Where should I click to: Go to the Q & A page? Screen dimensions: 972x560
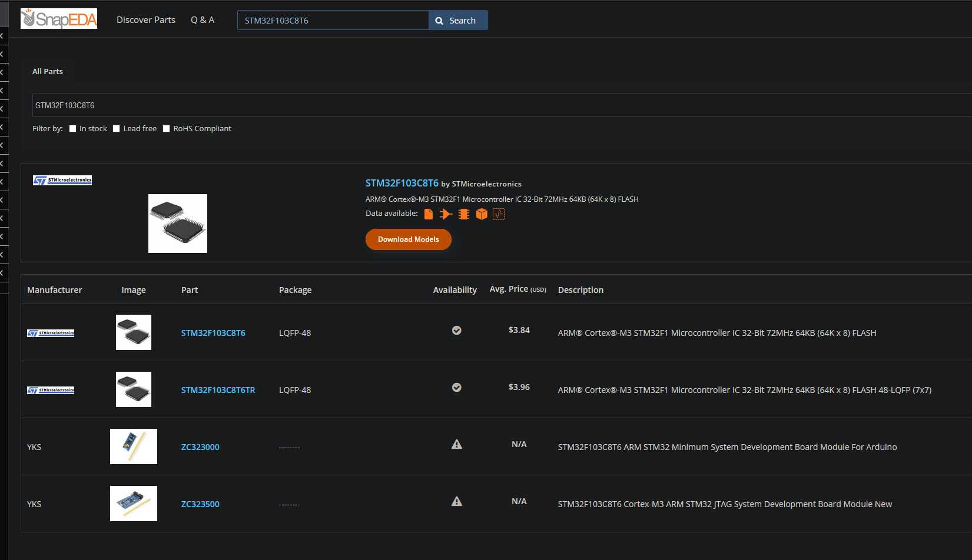pos(203,20)
